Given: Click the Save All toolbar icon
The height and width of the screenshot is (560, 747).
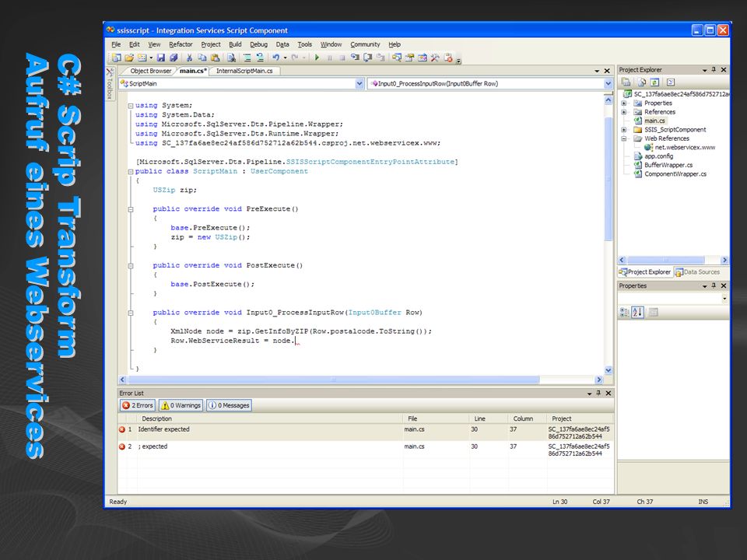Looking at the screenshot, I should pos(174,58).
